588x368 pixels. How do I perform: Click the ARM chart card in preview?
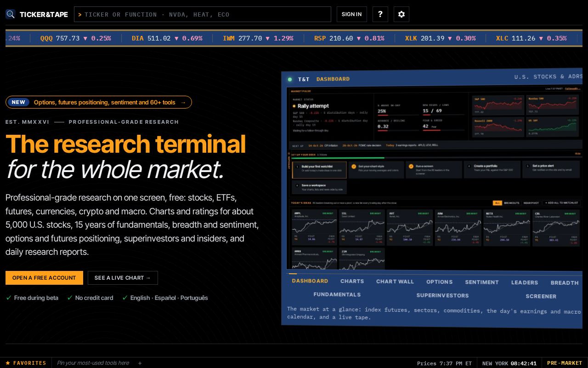(458, 228)
